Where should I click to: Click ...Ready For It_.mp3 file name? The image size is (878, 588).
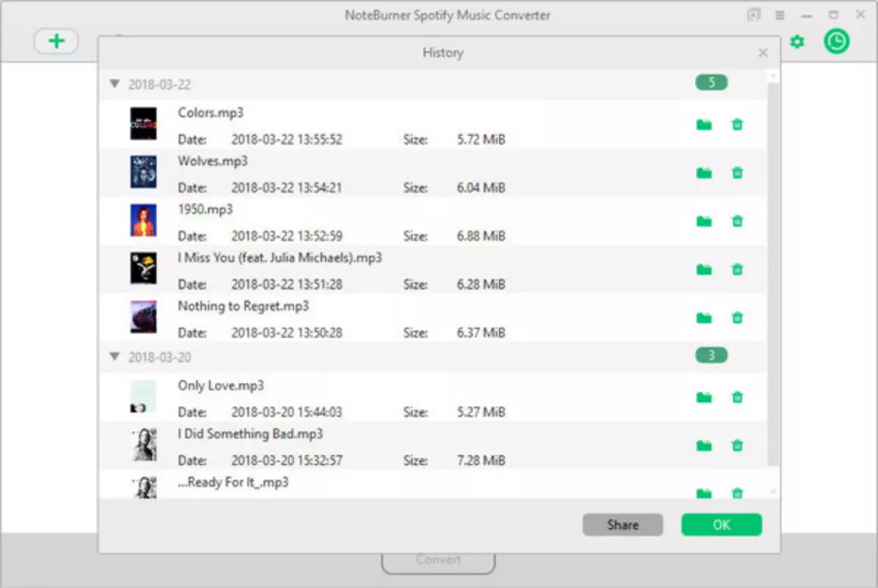233,482
